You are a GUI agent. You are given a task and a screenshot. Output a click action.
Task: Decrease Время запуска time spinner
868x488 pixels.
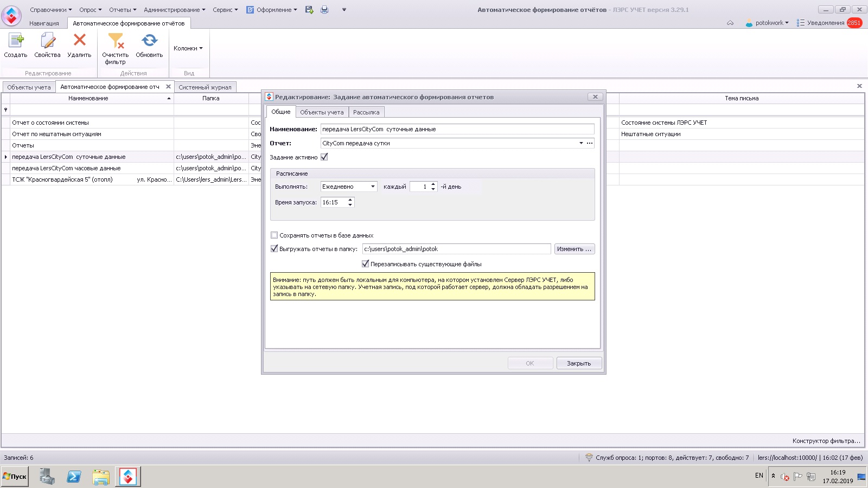pyautogui.click(x=350, y=205)
